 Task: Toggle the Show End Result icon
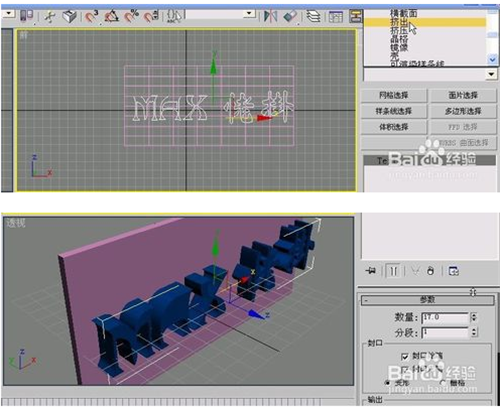tap(393, 271)
